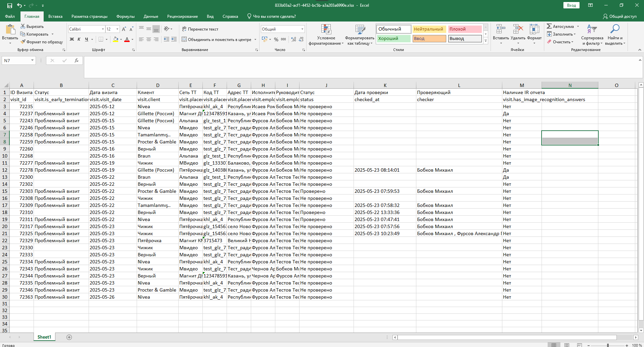Increase the cell indent
Viewport: 644px width, 347px height.
click(x=174, y=39)
